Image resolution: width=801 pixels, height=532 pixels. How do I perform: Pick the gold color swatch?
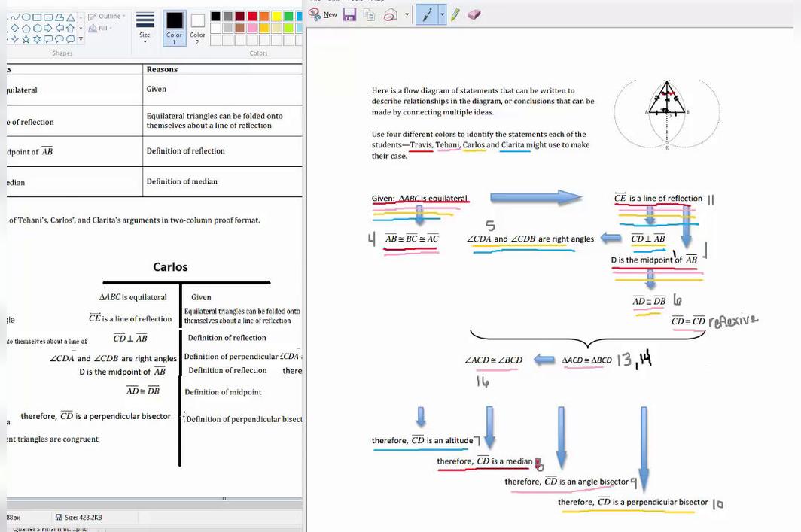point(264,28)
